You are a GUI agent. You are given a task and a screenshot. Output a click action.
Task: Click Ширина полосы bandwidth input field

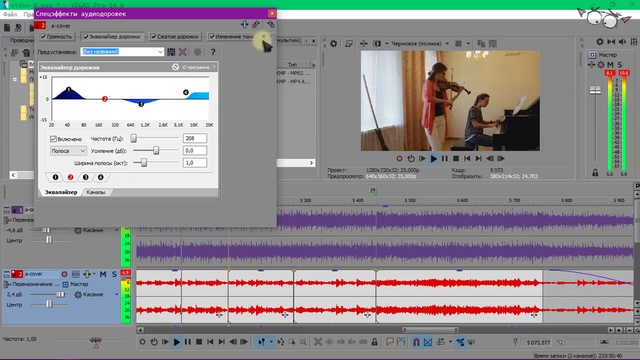[195, 163]
